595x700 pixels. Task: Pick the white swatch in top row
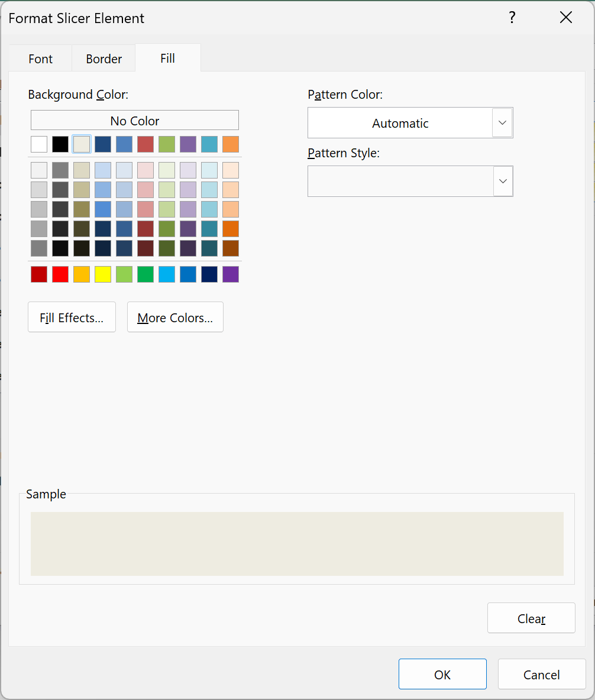click(39, 144)
